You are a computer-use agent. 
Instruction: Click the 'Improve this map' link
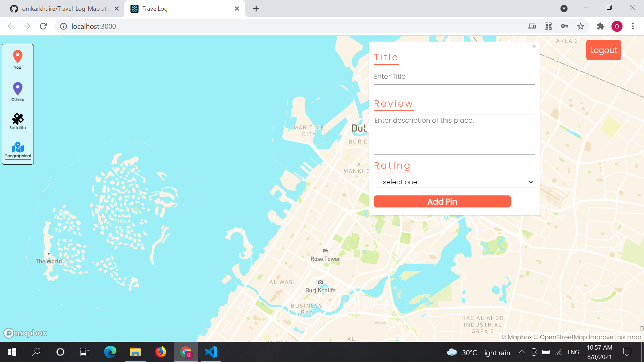click(614, 337)
